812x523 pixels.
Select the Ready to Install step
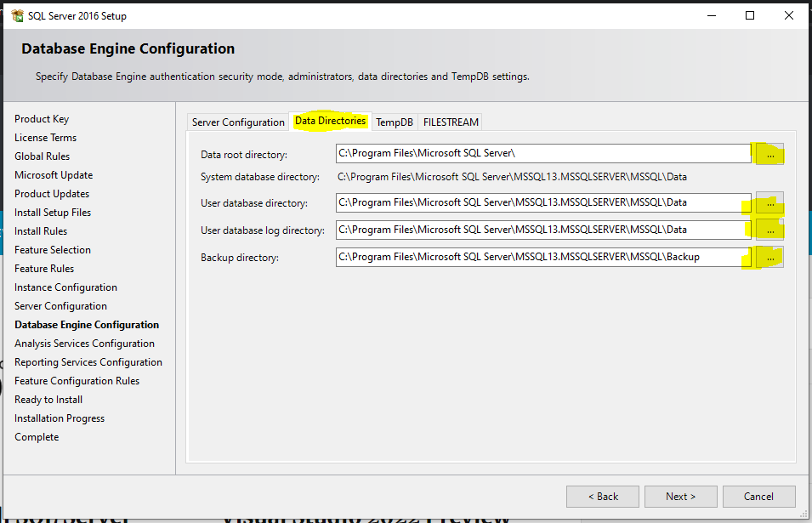click(48, 399)
